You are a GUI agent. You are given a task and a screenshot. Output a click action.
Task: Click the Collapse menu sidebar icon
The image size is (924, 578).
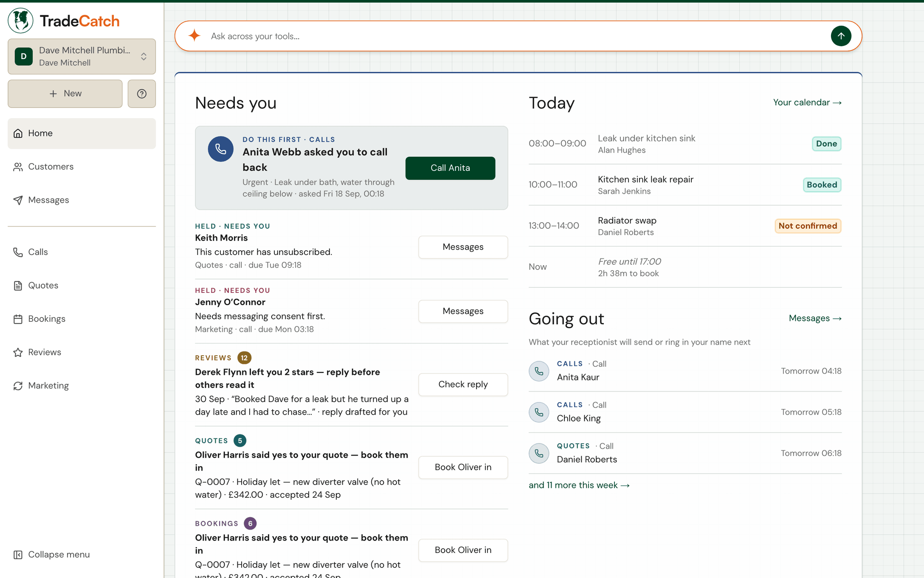pos(18,555)
